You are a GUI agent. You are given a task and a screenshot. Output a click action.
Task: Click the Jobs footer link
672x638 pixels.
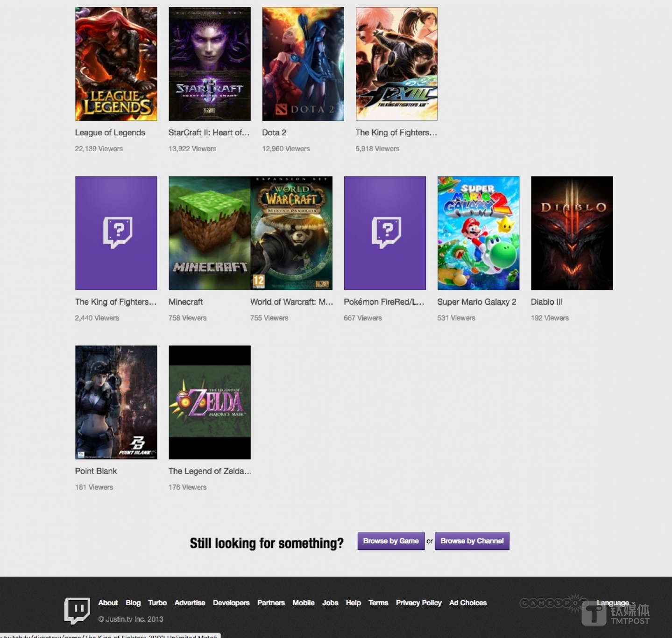click(x=330, y=603)
